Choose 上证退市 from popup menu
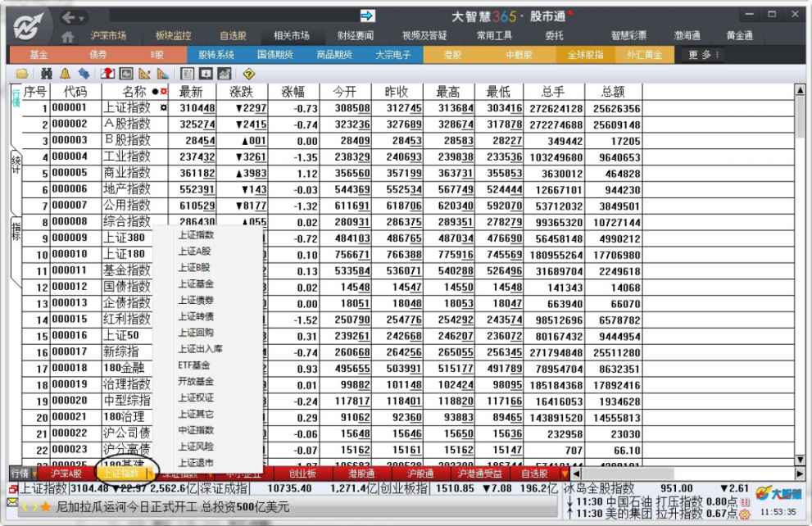 [x=196, y=463]
